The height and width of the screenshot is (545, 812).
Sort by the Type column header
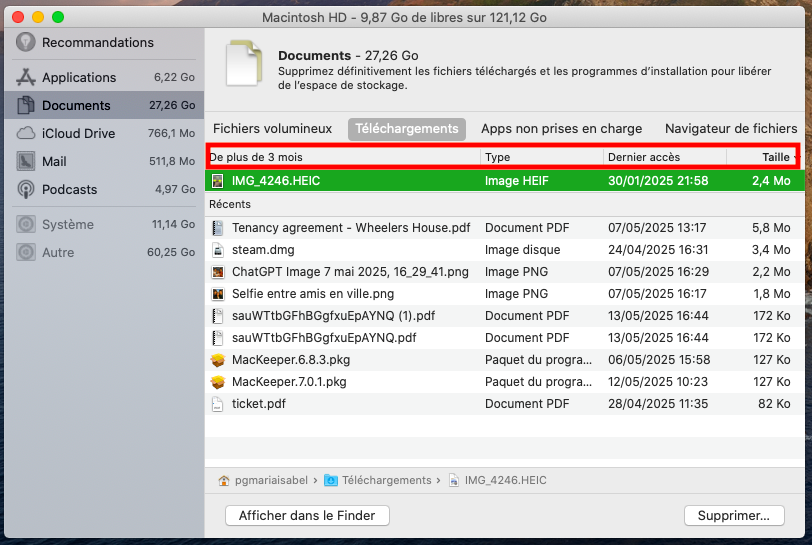tap(542, 157)
